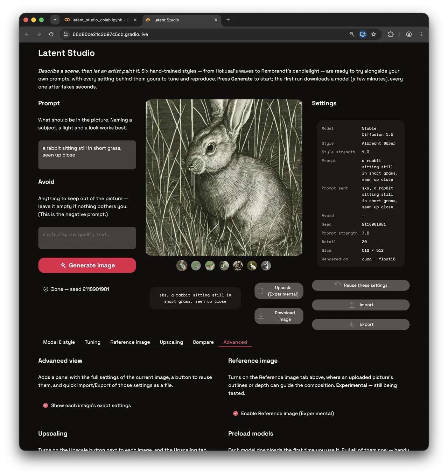Open a new browser tab
The width and height of the screenshot is (448, 476).
(228, 20)
